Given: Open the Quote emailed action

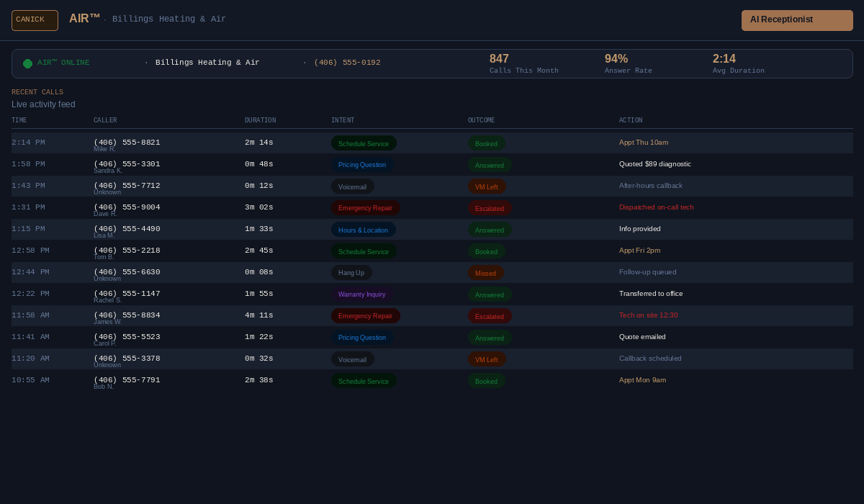Looking at the screenshot, I should pyautogui.click(x=642, y=337).
